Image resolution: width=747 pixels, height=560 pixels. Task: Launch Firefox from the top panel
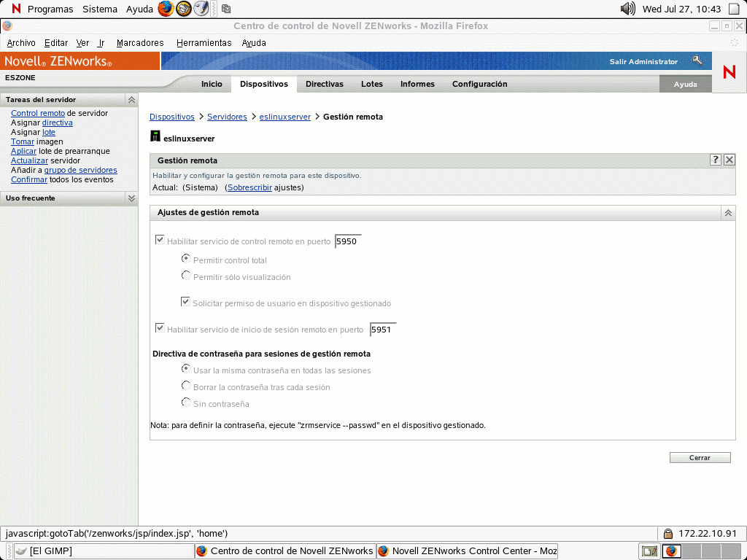(x=166, y=9)
